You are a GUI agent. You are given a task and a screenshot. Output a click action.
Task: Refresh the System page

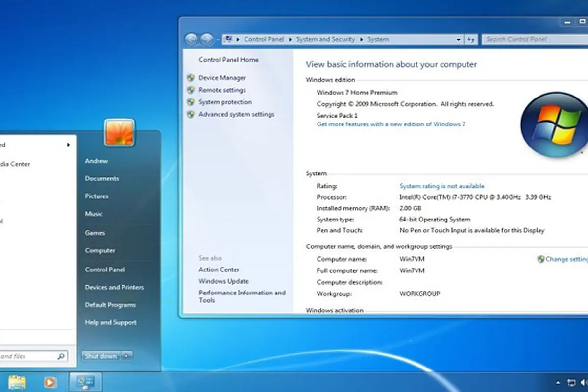coord(471,40)
